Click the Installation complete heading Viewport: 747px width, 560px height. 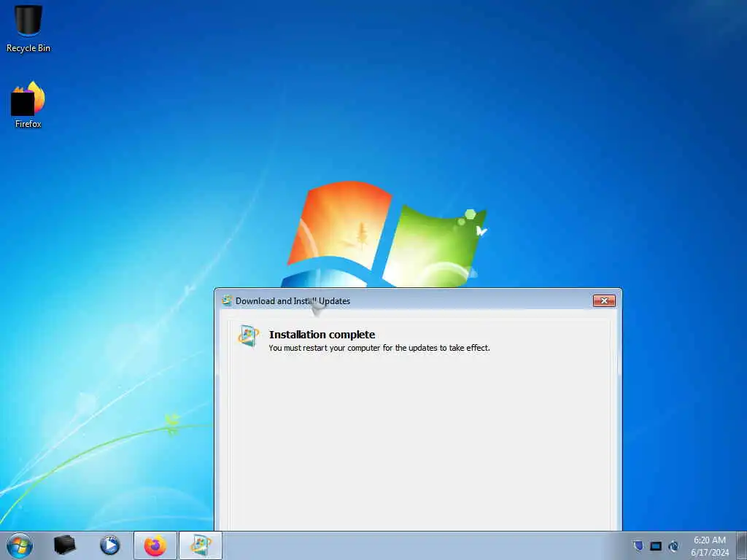(x=322, y=334)
